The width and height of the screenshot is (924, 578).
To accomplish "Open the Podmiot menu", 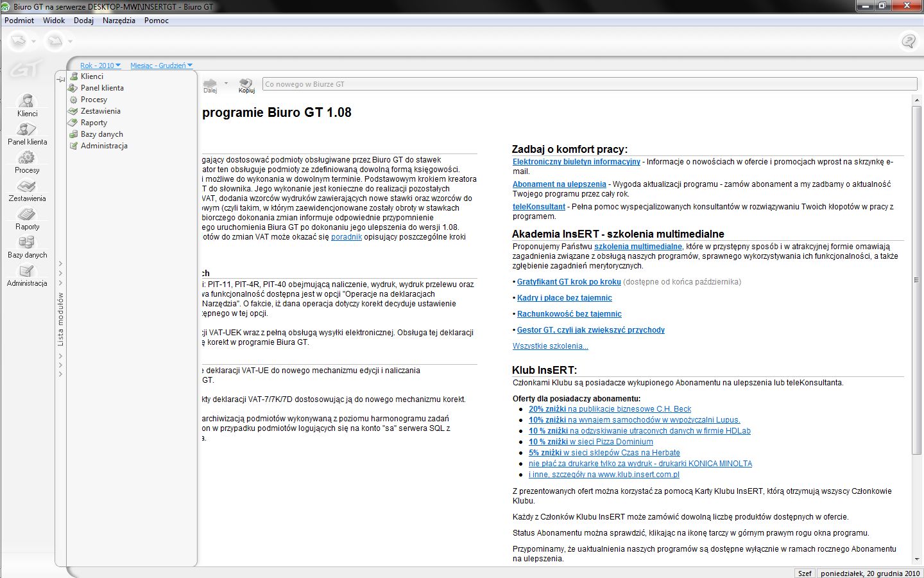I will pyautogui.click(x=19, y=21).
